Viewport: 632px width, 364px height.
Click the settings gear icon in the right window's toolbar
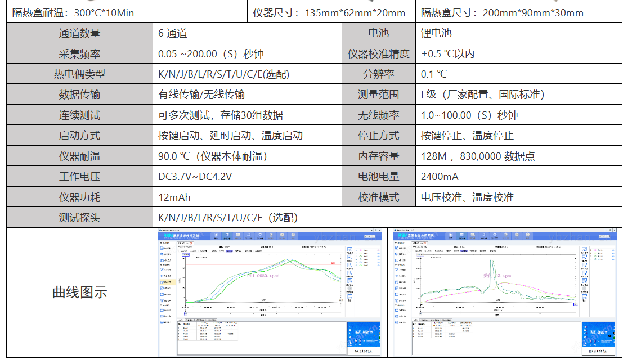[x=495, y=235]
